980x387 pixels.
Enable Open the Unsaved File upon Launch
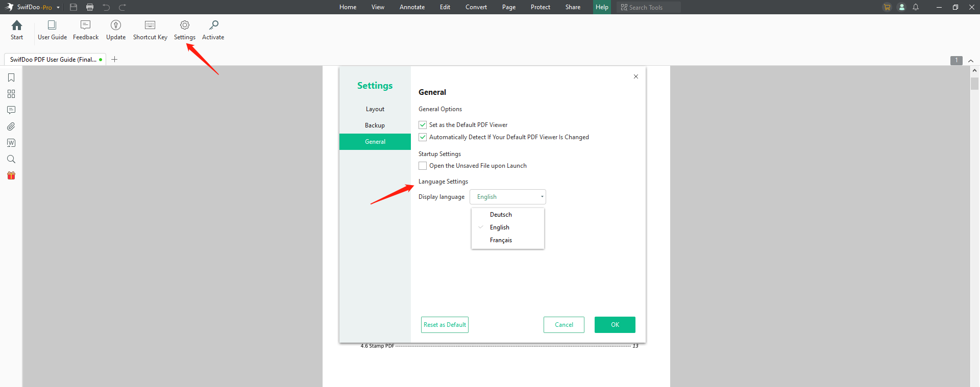pyautogui.click(x=423, y=166)
